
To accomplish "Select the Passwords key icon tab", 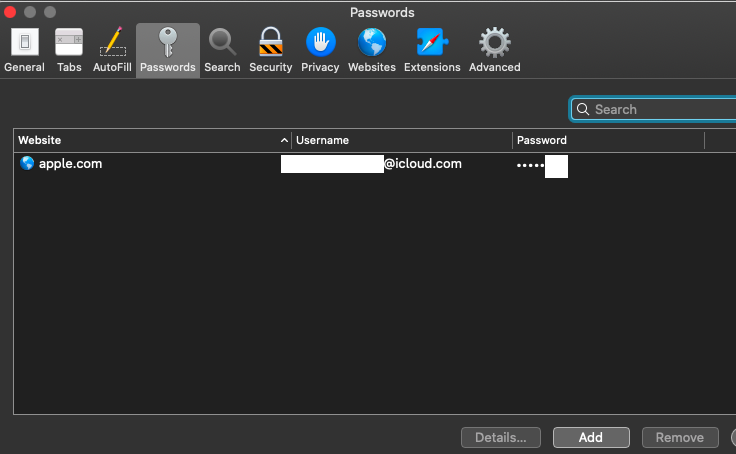I will (168, 50).
